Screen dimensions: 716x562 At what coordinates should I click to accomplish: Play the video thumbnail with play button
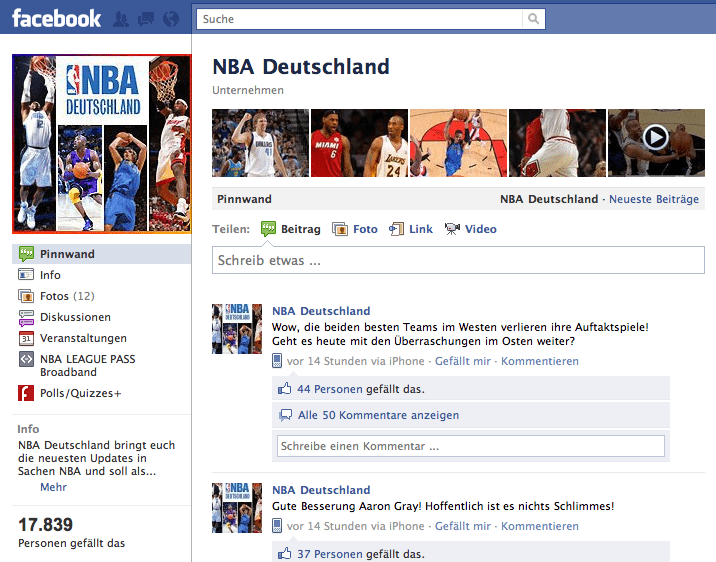click(656, 142)
